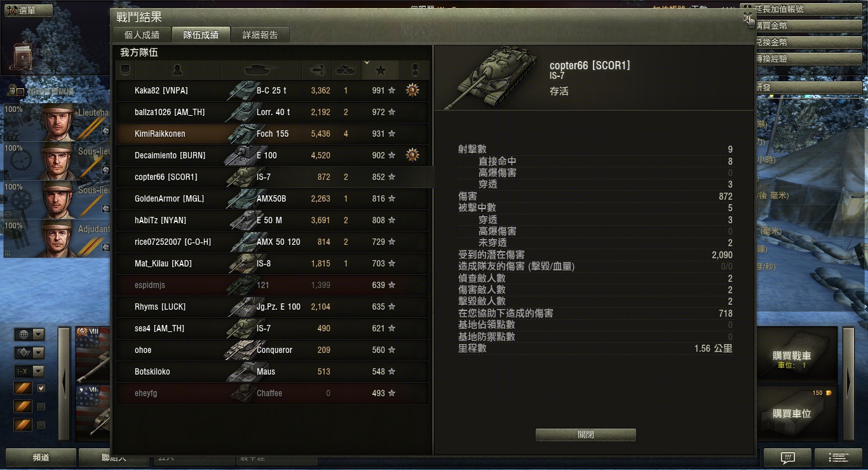Screen dimensions: 868x470
Task: Open the chat message icon button
Action: click(787, 457)
